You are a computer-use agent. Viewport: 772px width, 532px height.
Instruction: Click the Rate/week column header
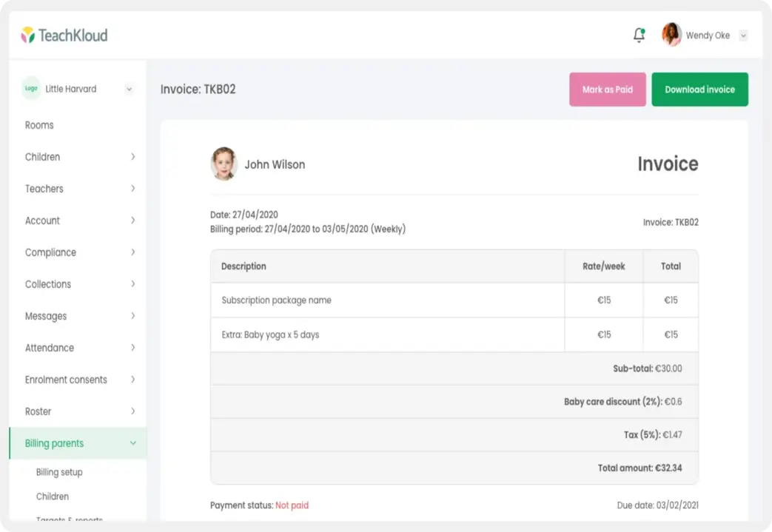[604, 266]
